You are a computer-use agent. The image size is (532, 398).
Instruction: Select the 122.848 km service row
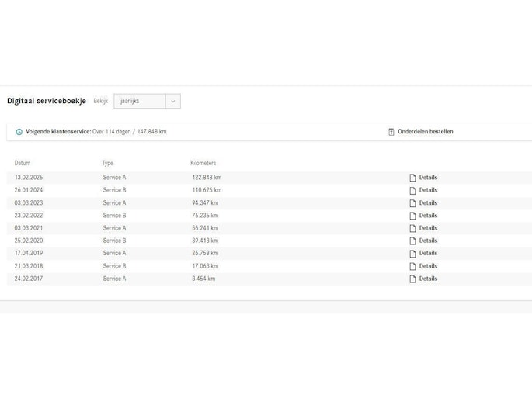(207, 178)
